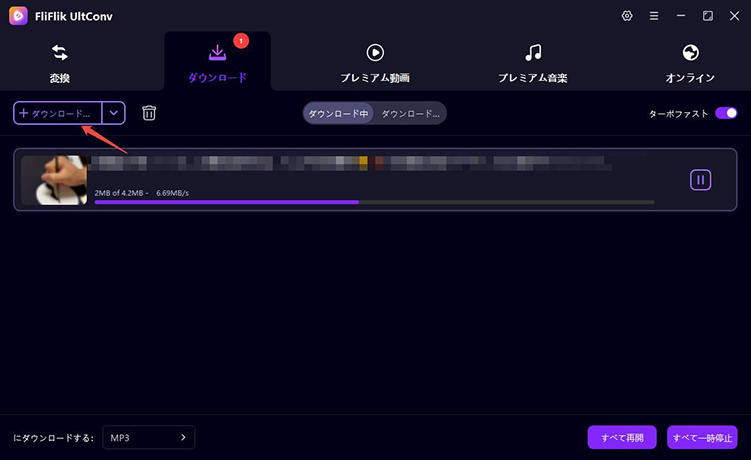
Task: Pause the current download item
Action: (700, 180)
